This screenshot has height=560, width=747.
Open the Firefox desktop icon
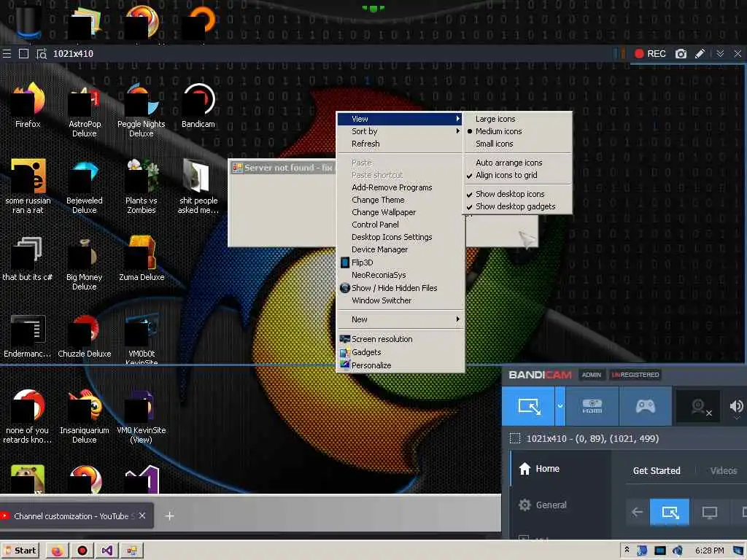28,105
